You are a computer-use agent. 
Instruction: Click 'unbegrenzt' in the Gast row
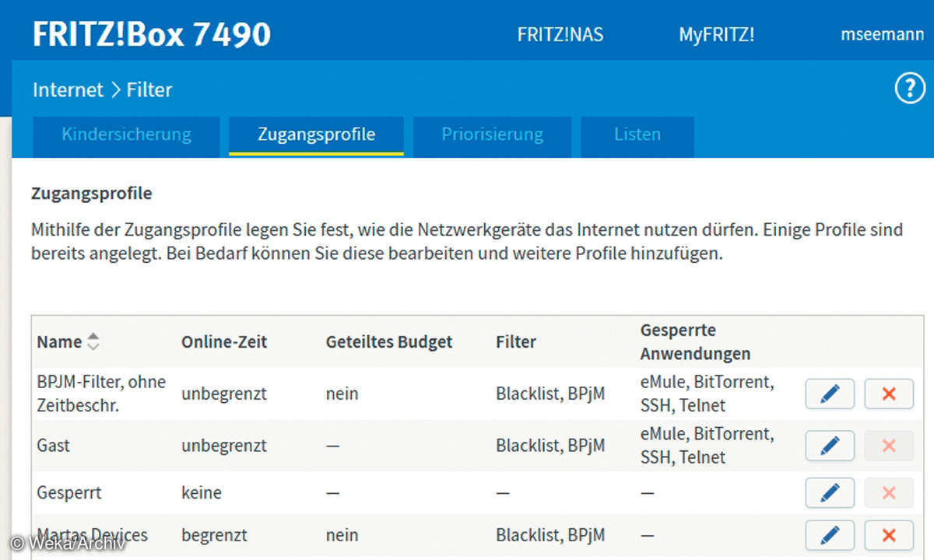pyautogui.click(x=224, y=446)
